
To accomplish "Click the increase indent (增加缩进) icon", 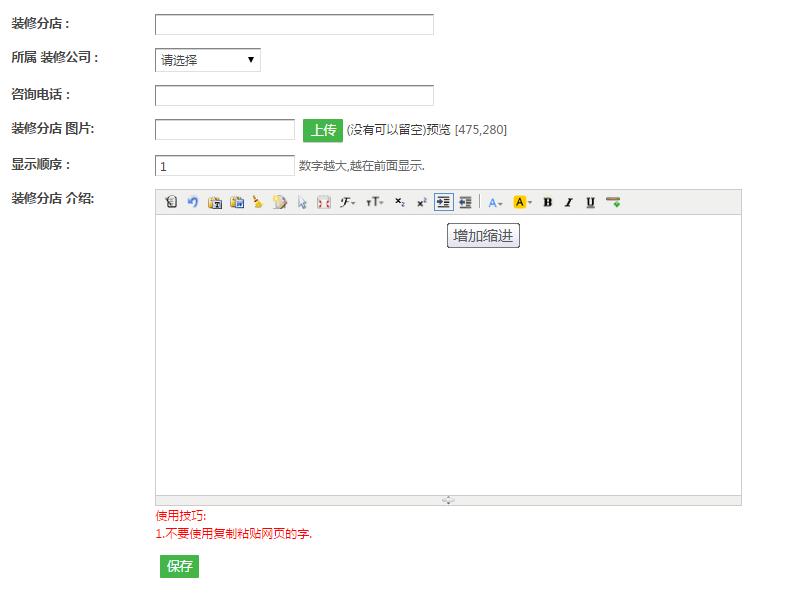I will coord(444,202).
